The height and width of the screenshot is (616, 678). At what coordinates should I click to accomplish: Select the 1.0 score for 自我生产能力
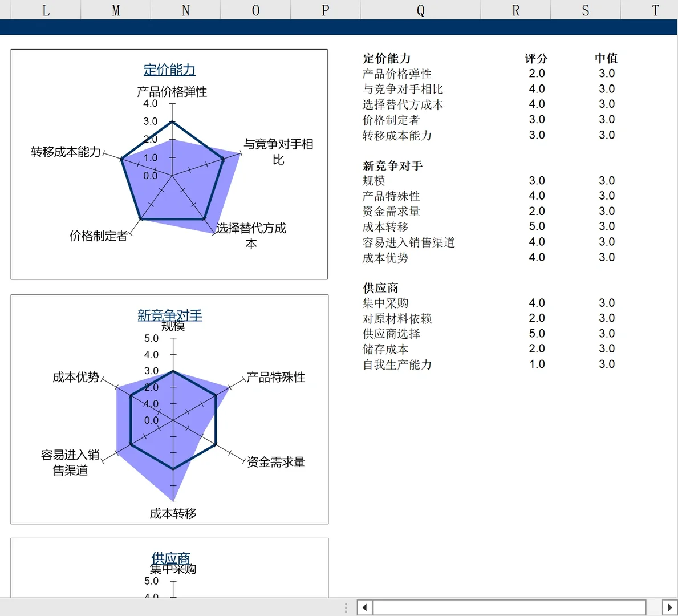click(x=536, y=364)
